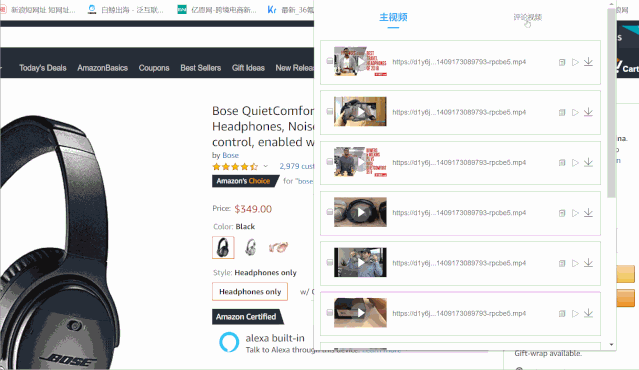Select the Headphones only style button
Viewport: 639px width, 370px height.
pyautogui.click(x=250, y=292)
